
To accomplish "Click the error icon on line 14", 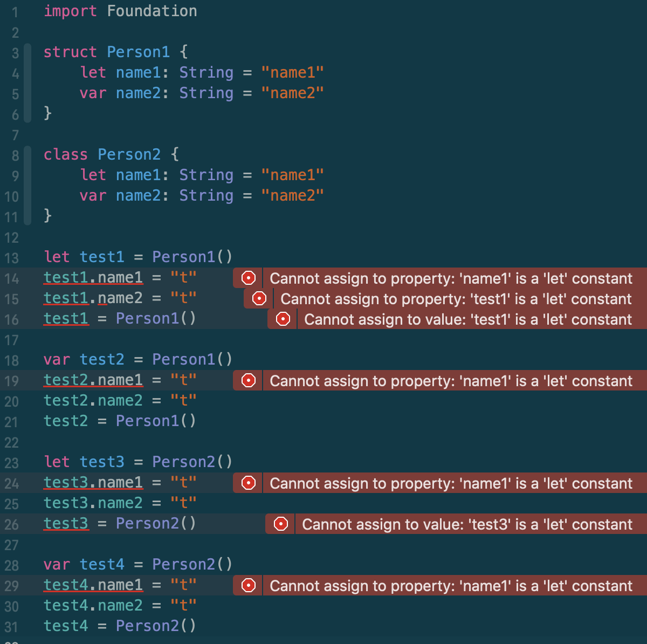I will (249, 278).
